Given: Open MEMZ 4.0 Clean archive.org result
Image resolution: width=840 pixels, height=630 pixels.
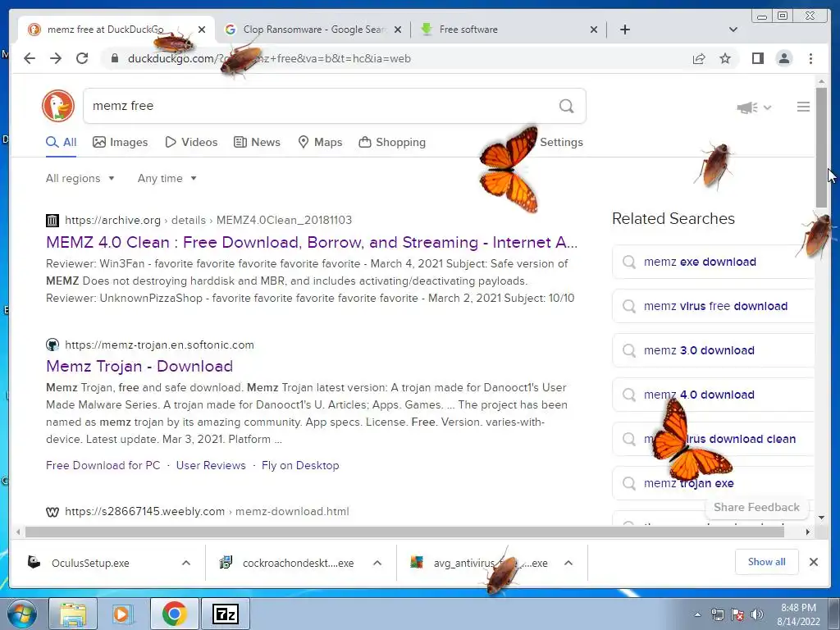Looking at the screenshot, I should tap(311, 243).
